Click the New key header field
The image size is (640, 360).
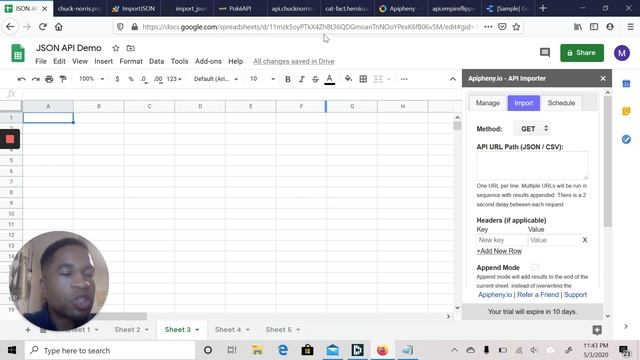tap(502, 240)
